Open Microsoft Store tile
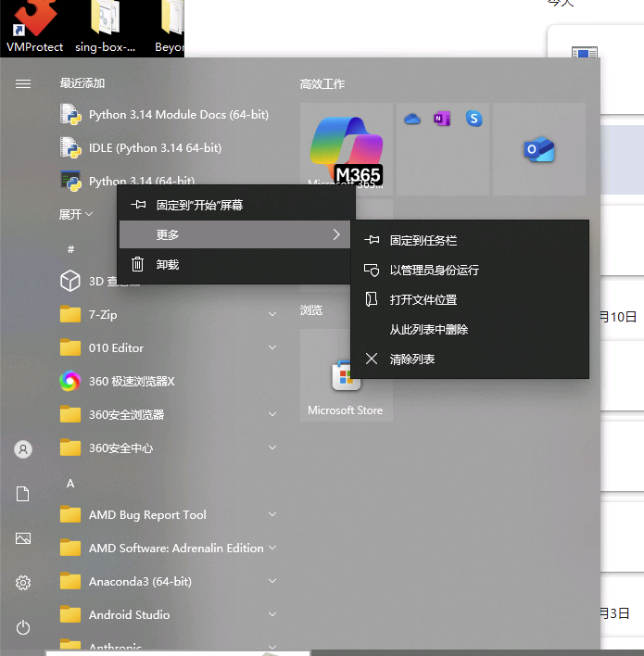 coord(346,375)
